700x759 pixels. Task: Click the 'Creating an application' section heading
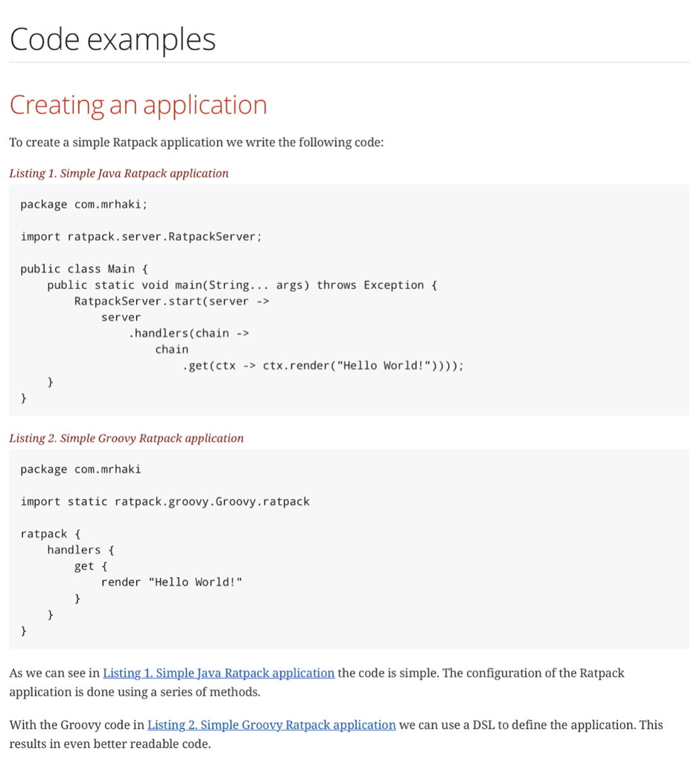coord(138,105)
